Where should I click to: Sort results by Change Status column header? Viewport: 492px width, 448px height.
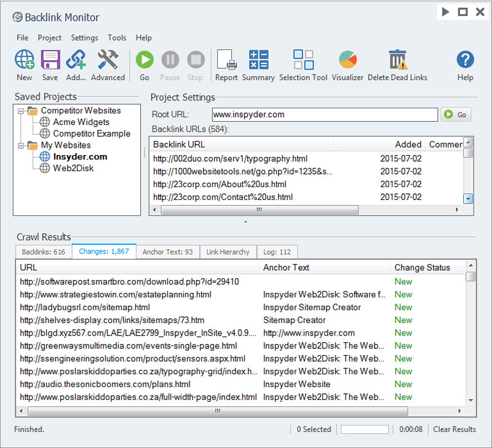[428, 268]
